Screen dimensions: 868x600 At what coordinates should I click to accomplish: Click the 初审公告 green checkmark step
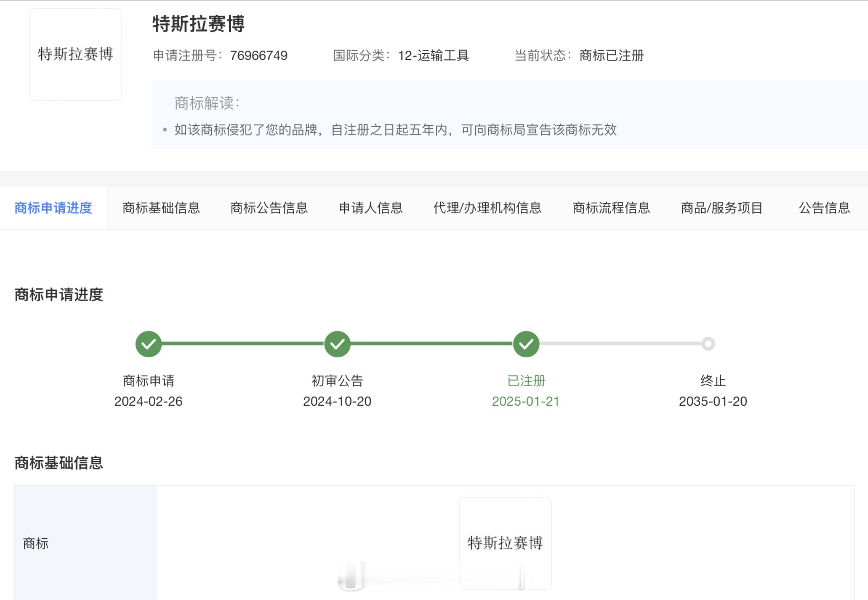click(x=337, y=344)
